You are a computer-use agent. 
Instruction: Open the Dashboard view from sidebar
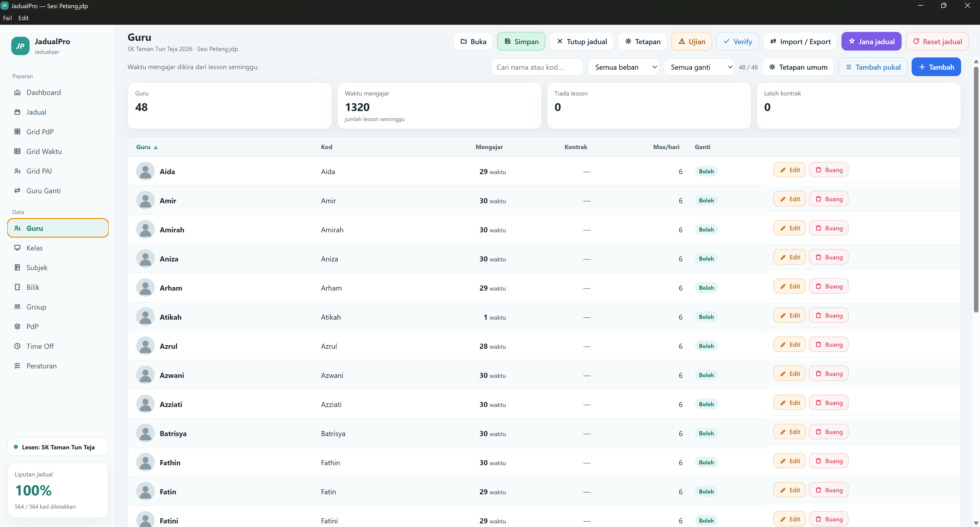(58, 92)
